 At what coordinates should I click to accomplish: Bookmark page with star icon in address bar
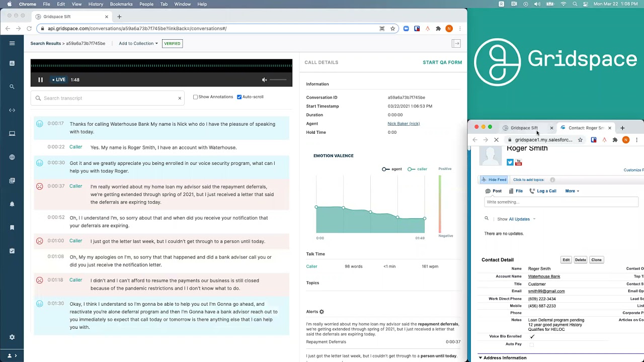click(393, 29)
